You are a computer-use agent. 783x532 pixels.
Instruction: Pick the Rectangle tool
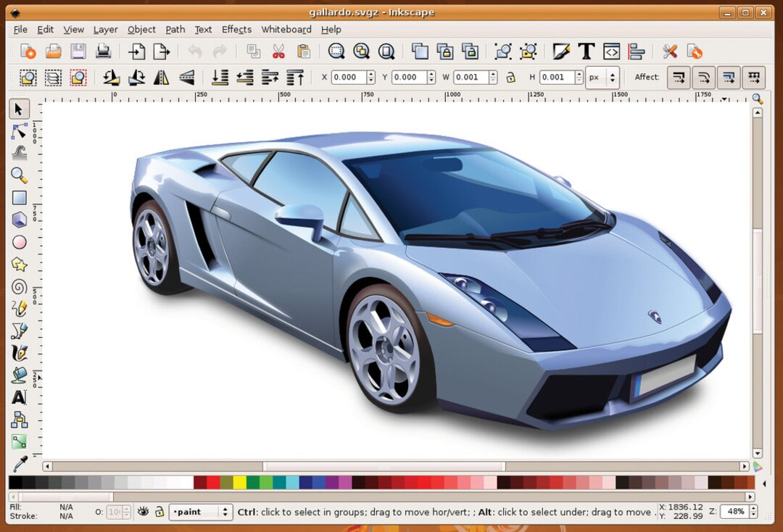[x=20, y=197]
